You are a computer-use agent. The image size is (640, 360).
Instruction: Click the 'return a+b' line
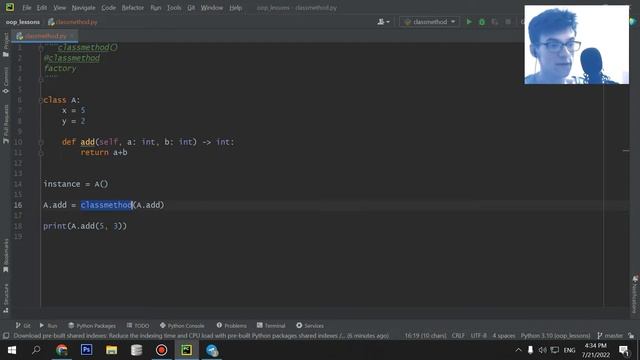click(104, 153)
